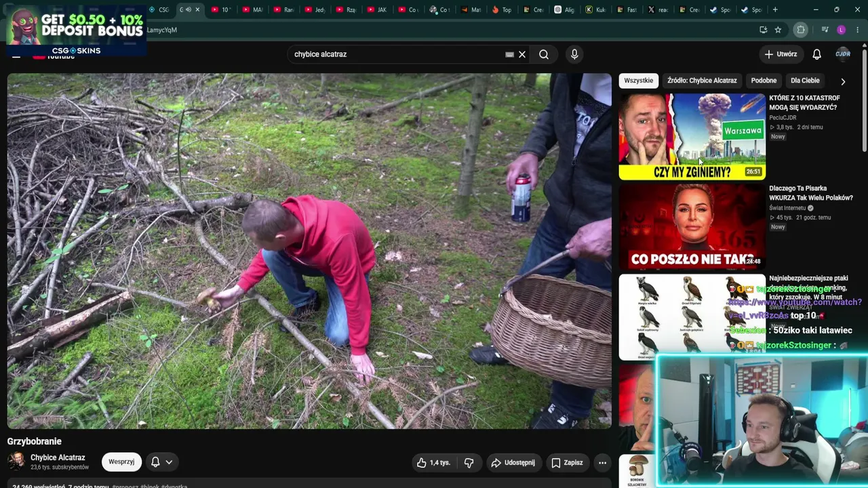
Task: Select the Podobne filter chip
Action: coord(764,81)
